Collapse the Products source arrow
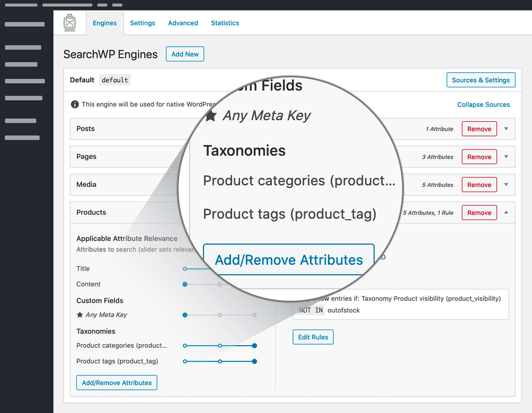 tap(506, 213)
